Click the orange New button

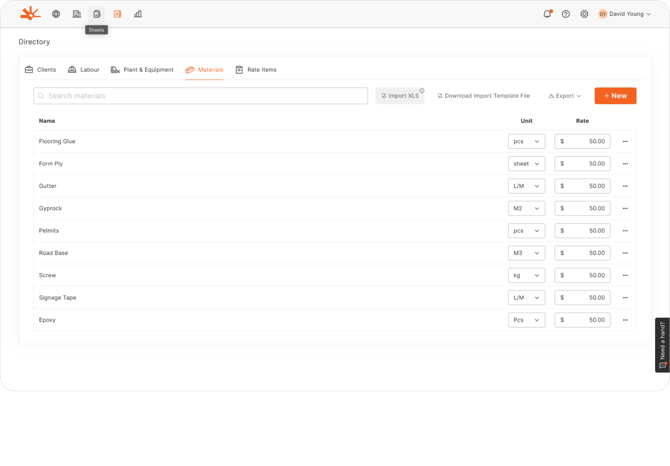click(615, 96)
